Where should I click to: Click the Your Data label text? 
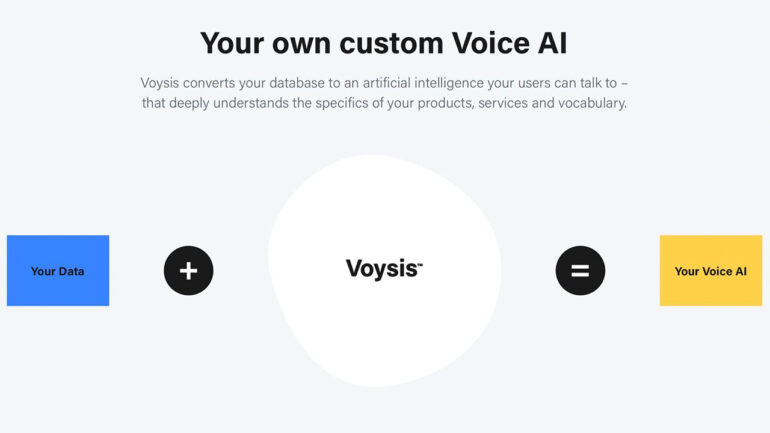click(57, 271)
